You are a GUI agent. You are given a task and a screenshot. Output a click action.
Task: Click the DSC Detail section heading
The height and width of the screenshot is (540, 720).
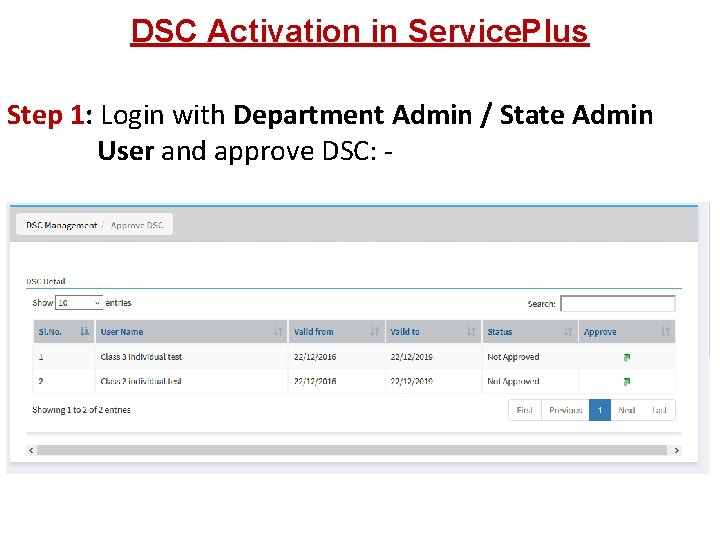[x=46, y=281]
